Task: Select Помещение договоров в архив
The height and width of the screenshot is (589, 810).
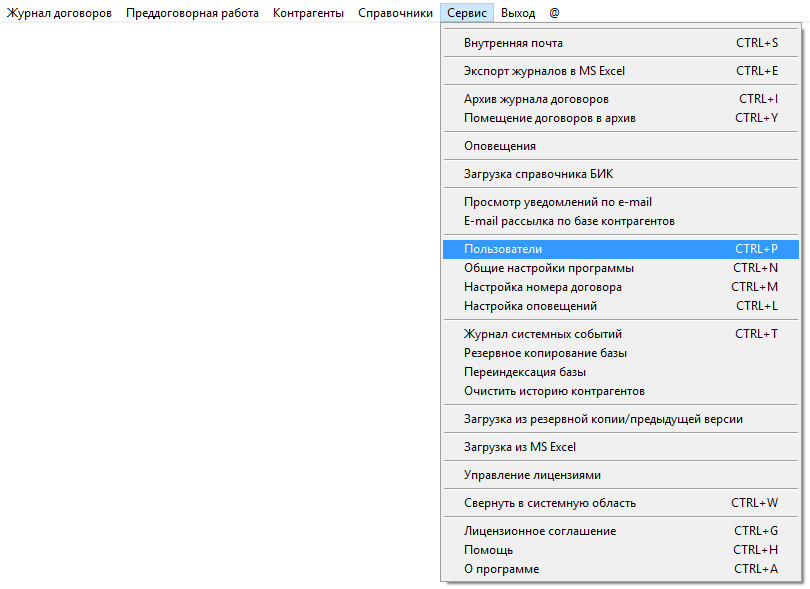Action: [x=549, y=118]
